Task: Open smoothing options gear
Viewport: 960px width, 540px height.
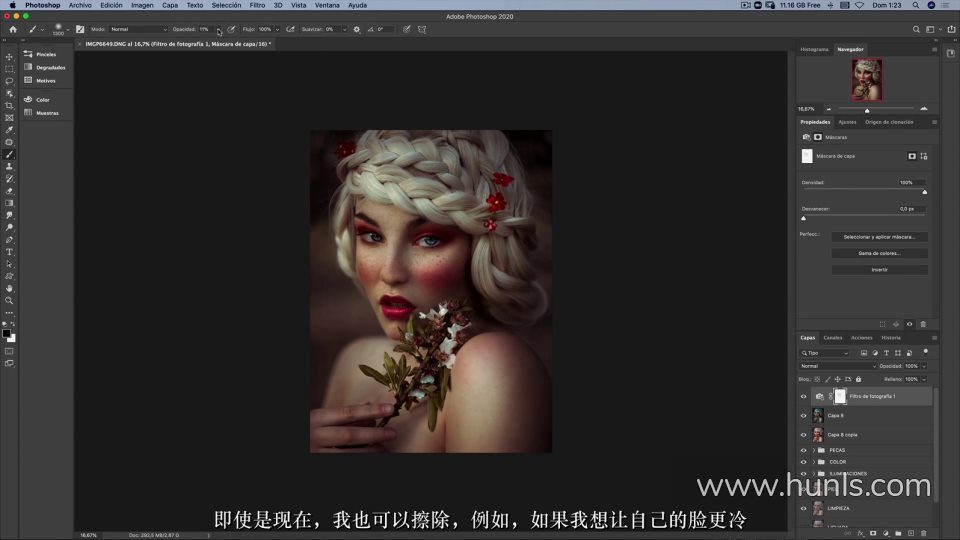Action: (x=357, y=29)
